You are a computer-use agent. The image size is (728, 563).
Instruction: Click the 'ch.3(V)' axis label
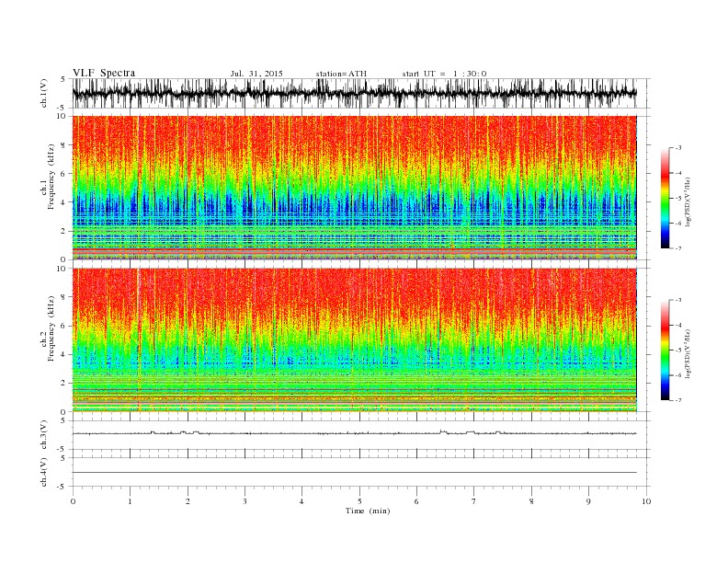(x=44, y=434)
